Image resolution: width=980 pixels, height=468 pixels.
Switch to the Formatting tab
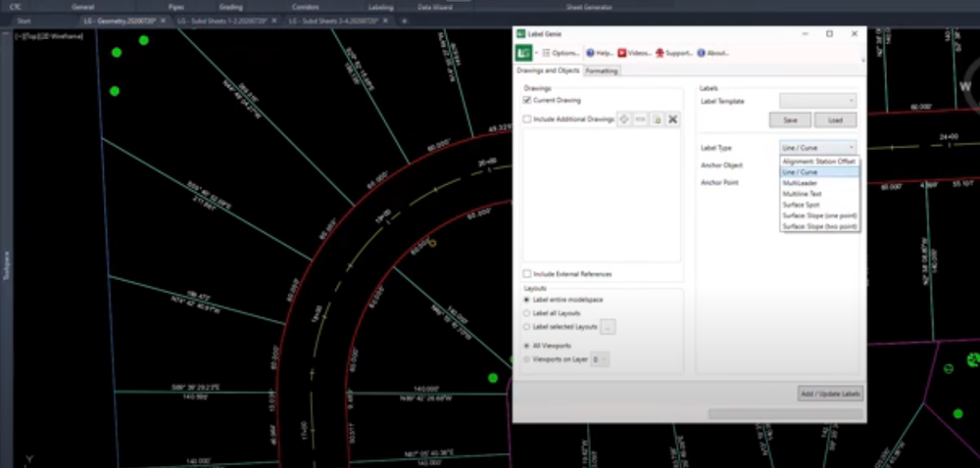pos(602,70)
